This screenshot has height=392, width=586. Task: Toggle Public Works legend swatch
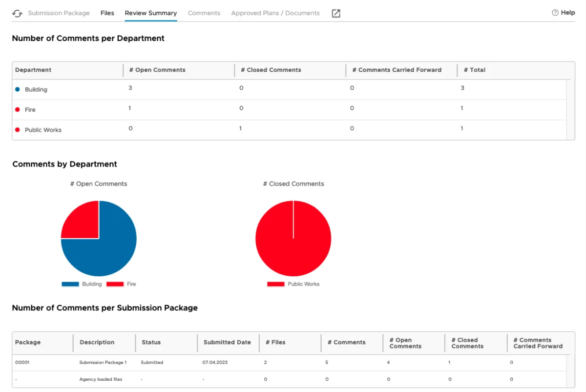[276, 284]
